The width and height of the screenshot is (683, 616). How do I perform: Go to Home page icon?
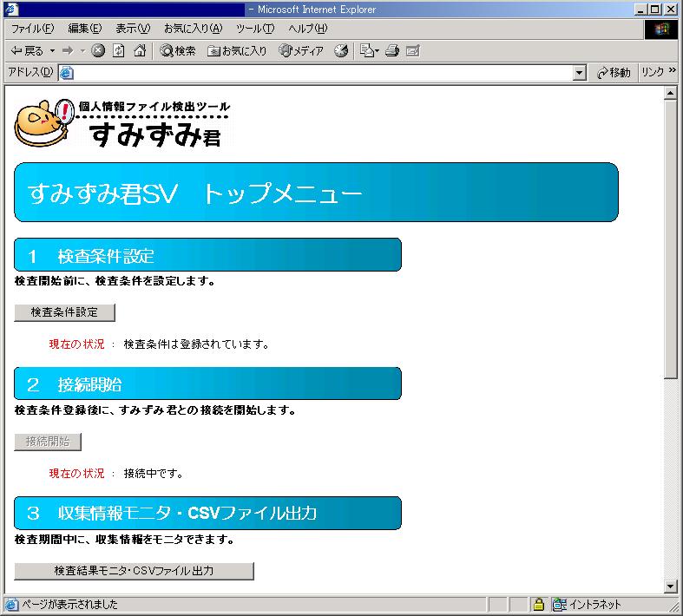[140, 51]
